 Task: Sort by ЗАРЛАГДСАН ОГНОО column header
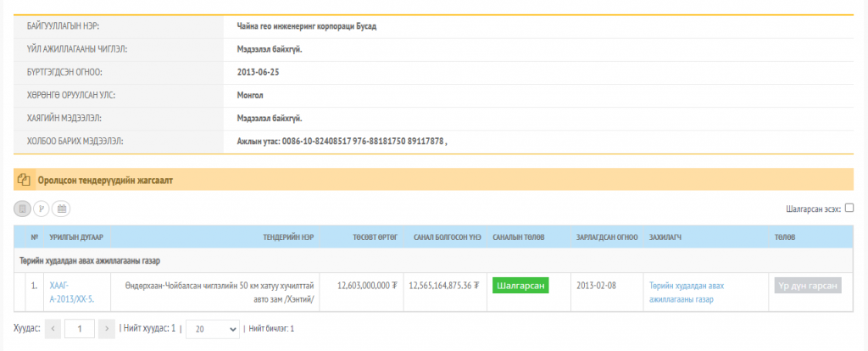click(607, 237)
